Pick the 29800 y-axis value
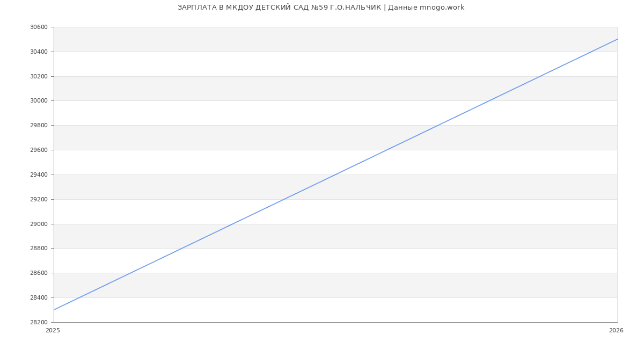The image size is (644, 349). 39,126
